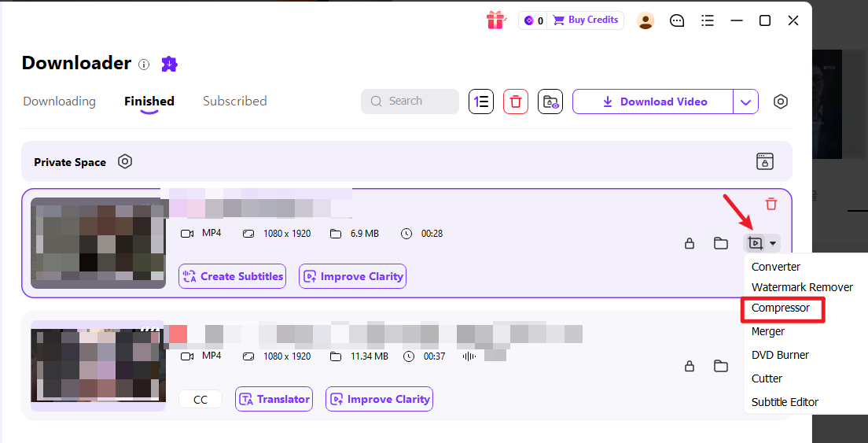This screenshot has width=868, height=443.
Task: Click the Buy Credits link
Action: coord(586,20)
